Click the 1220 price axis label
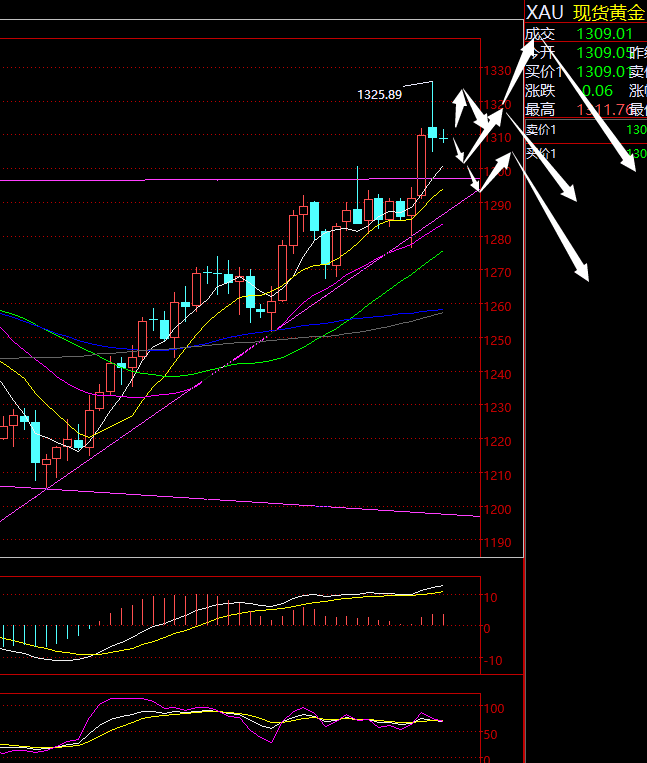The height and width of the screenshot is (763, 647). [x=497, y=441]
